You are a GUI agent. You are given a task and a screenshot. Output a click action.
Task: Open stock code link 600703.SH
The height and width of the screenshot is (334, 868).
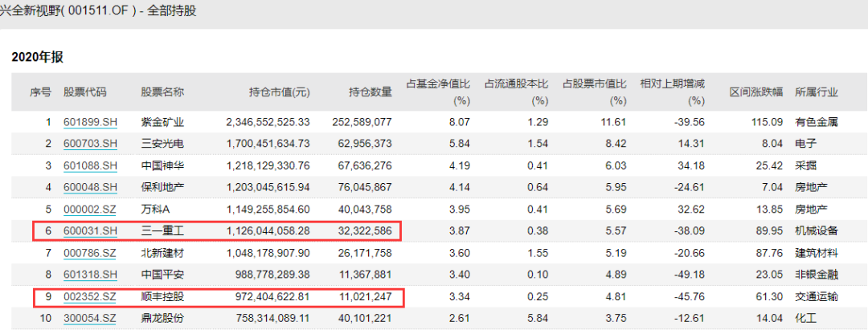[90, 144]
